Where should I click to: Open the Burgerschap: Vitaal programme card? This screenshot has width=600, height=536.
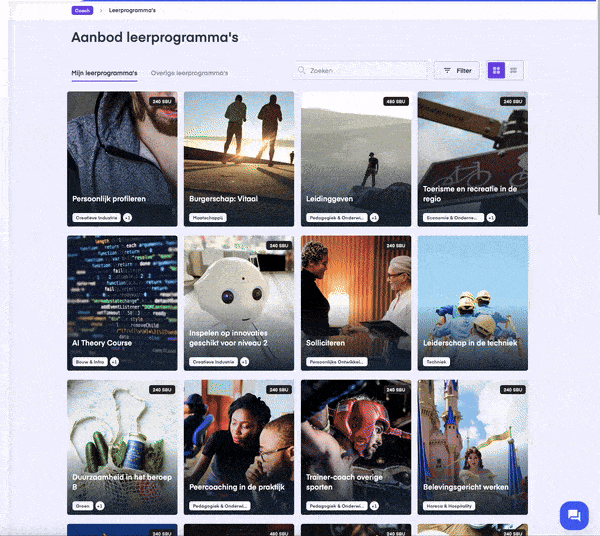239,159
